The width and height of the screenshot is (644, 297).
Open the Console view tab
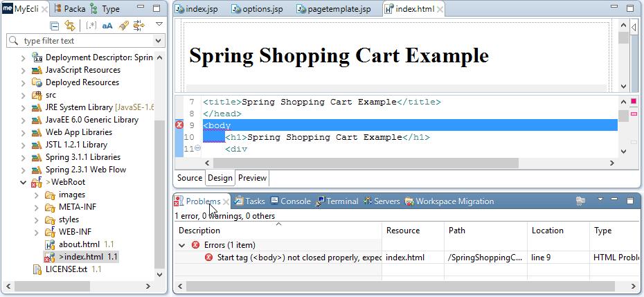point(290,201)
